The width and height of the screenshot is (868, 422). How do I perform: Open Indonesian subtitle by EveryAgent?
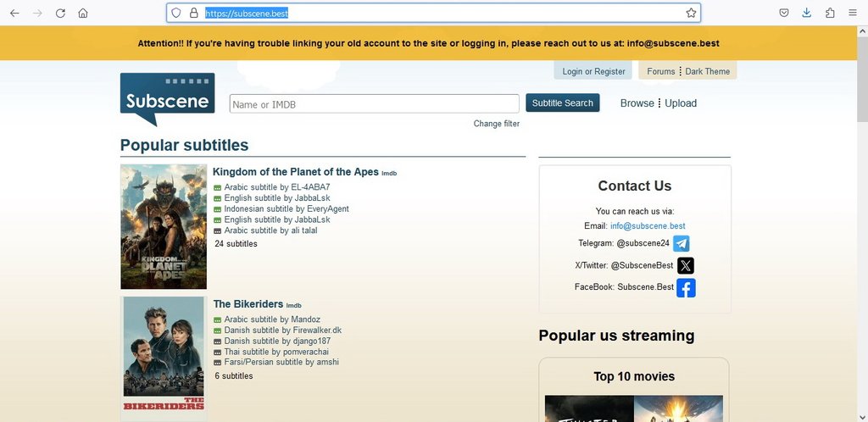pos(287,209)
